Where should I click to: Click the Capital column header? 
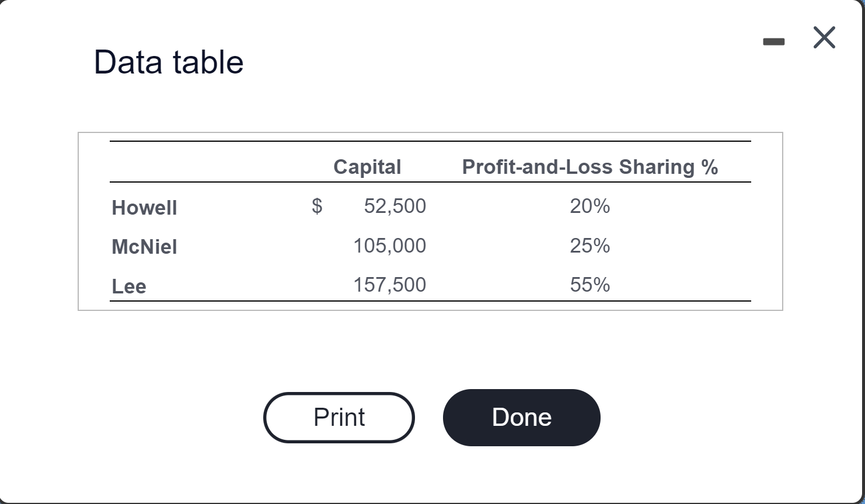click(x=367, y=166)
